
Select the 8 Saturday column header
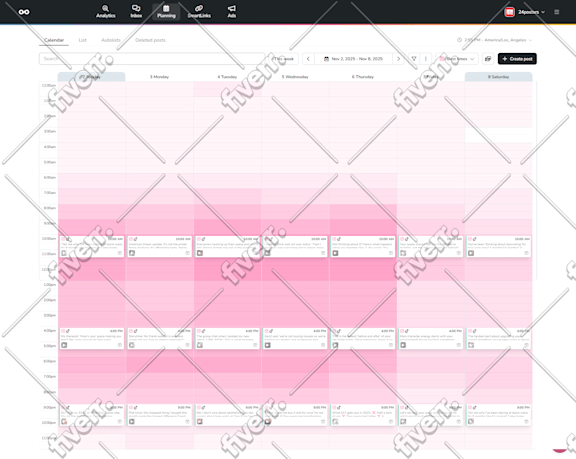[498, 77]
